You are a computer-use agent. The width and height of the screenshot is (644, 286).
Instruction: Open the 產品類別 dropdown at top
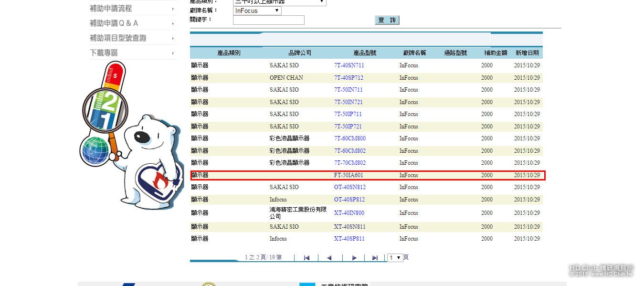[280, 2]
